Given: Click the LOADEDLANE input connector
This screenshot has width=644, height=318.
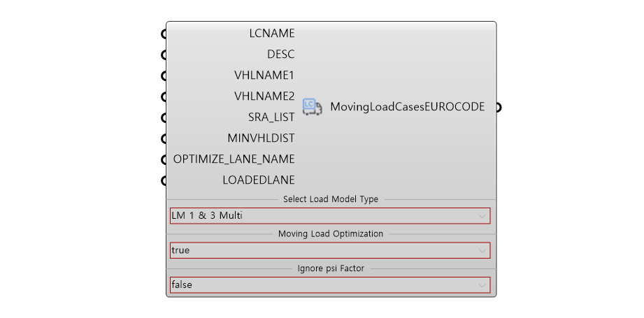Looking at the screenshot, I should (164, 180).
